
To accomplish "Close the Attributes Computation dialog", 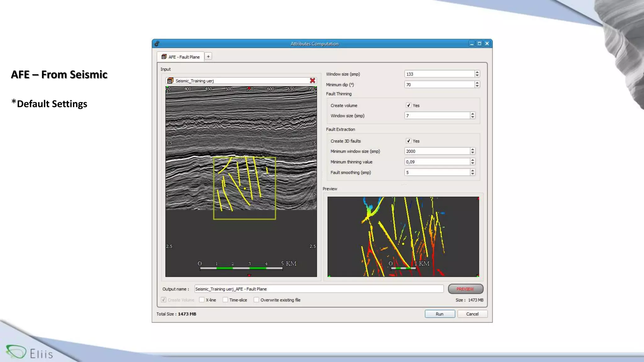I will point(487,44).
